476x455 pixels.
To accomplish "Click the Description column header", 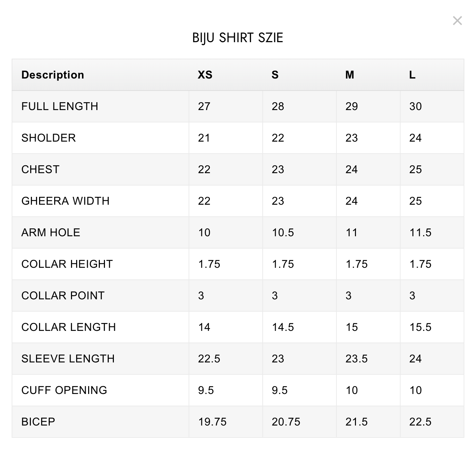I will (52, 75).
